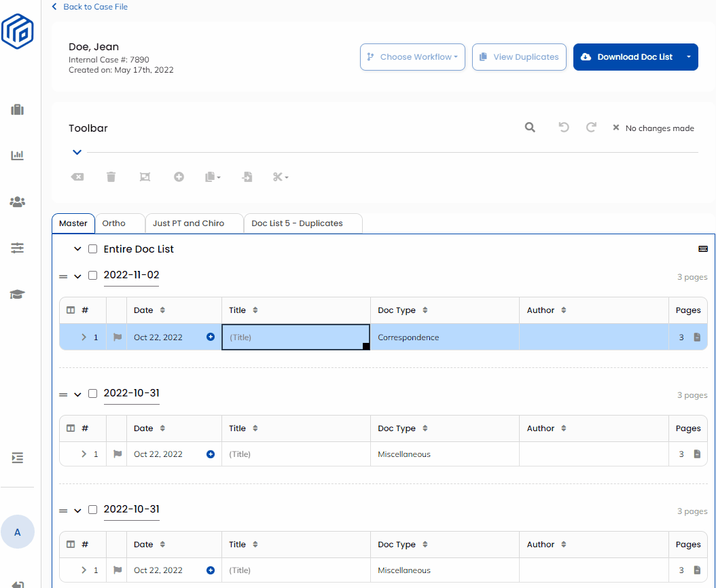Click the trash delete icon in toolbar
The image size is (716, 588).
click(x=111, y=177)
